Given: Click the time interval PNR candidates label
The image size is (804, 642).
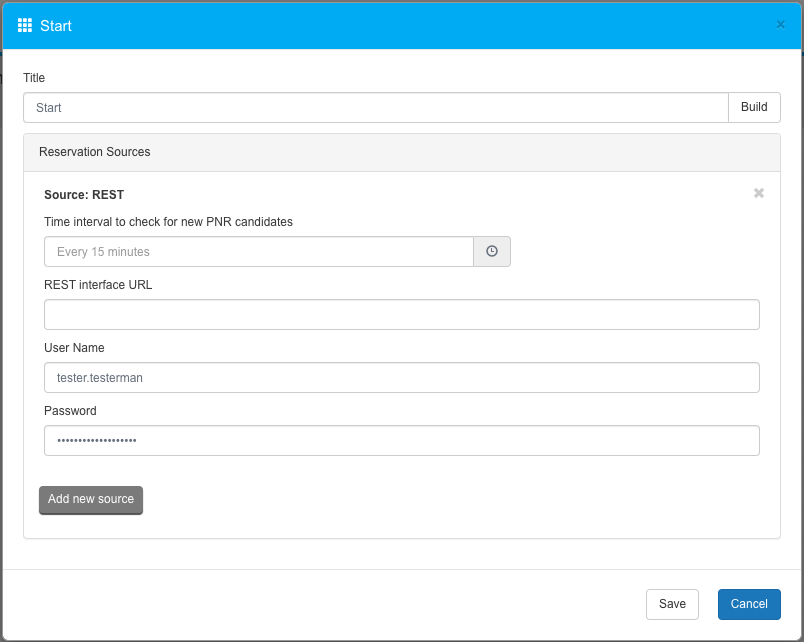Looking at the screenshot, I should pyautogui.click(x=168, y=222).
